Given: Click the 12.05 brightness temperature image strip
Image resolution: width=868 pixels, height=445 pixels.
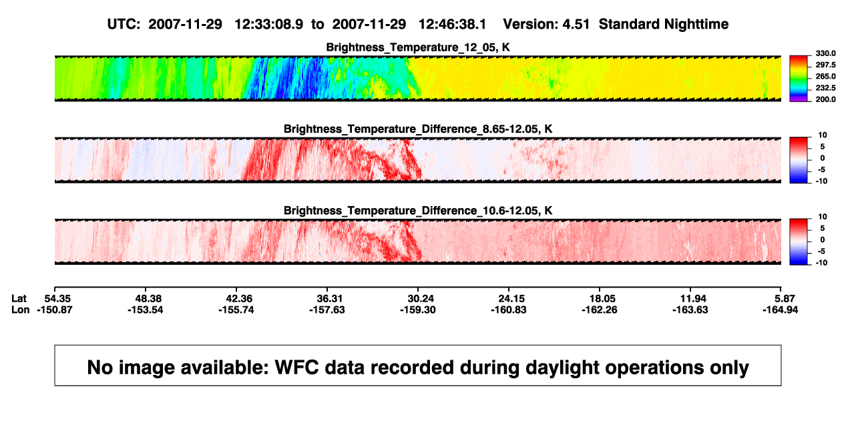Looking at the screenshot, I should [418, 78].
